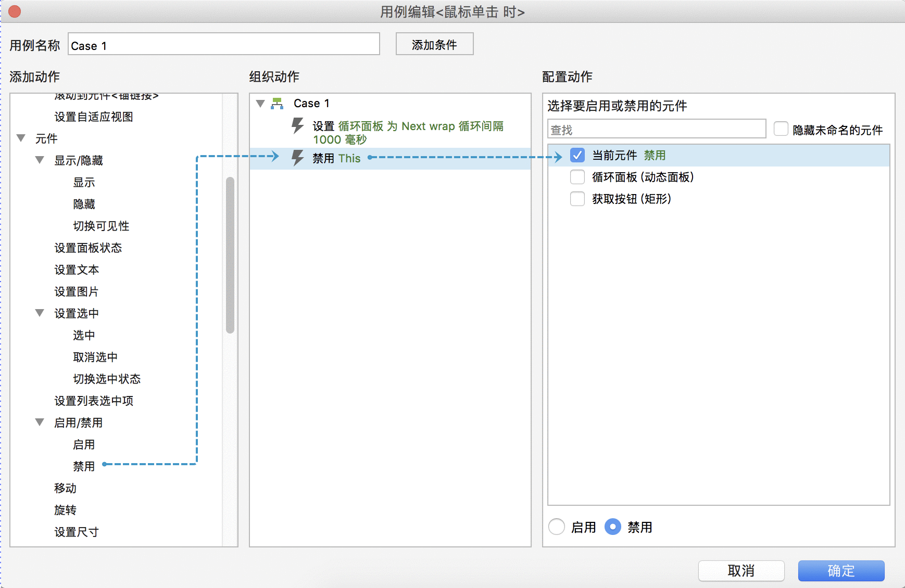Click the 取消 button
905x588 pixels.
click(x=741, y=571)
